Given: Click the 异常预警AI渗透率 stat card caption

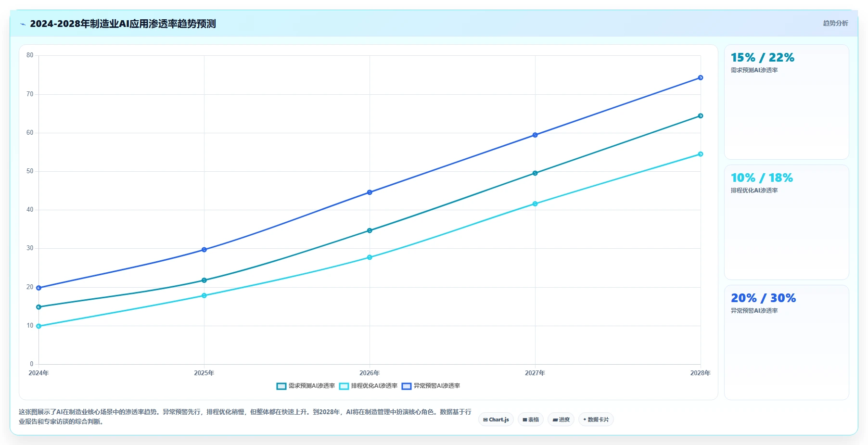Looking at the screenshot, I should [754, 311].
